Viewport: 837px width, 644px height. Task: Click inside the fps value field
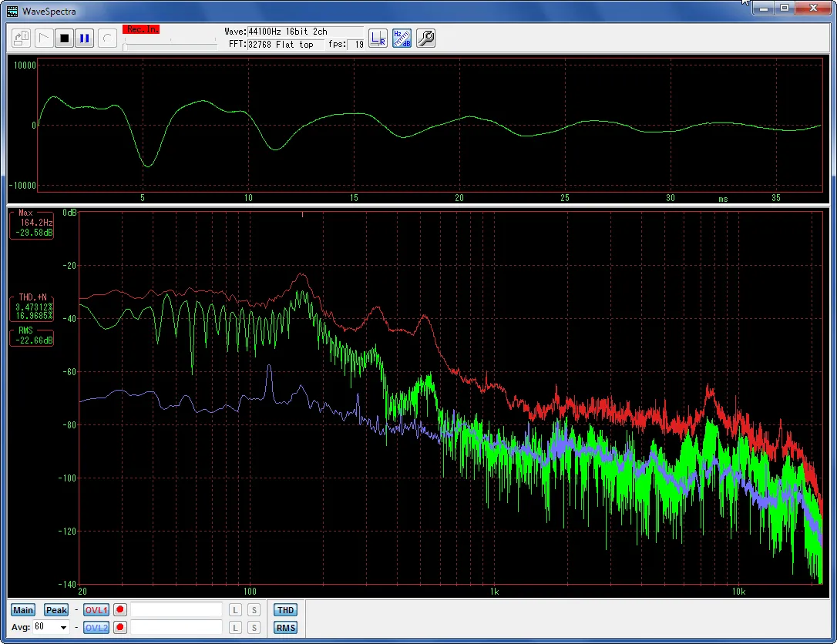pos(355,44)
